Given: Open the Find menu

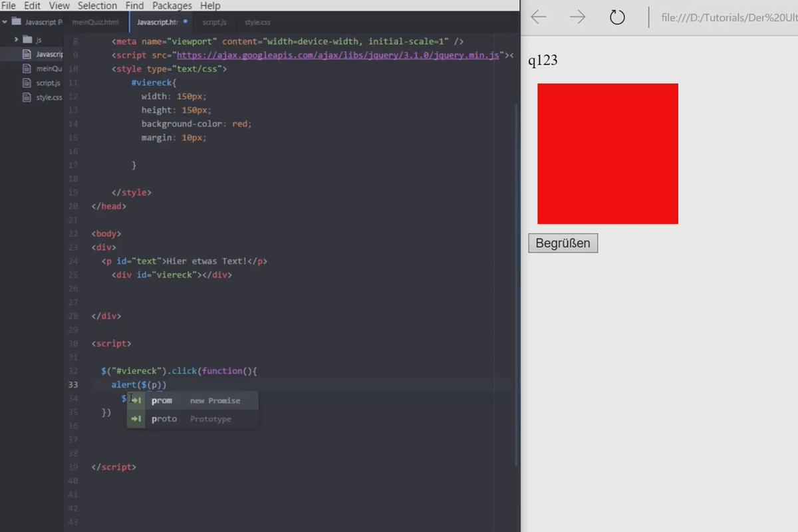Looking at the screenshot, I should coord(134,5).
